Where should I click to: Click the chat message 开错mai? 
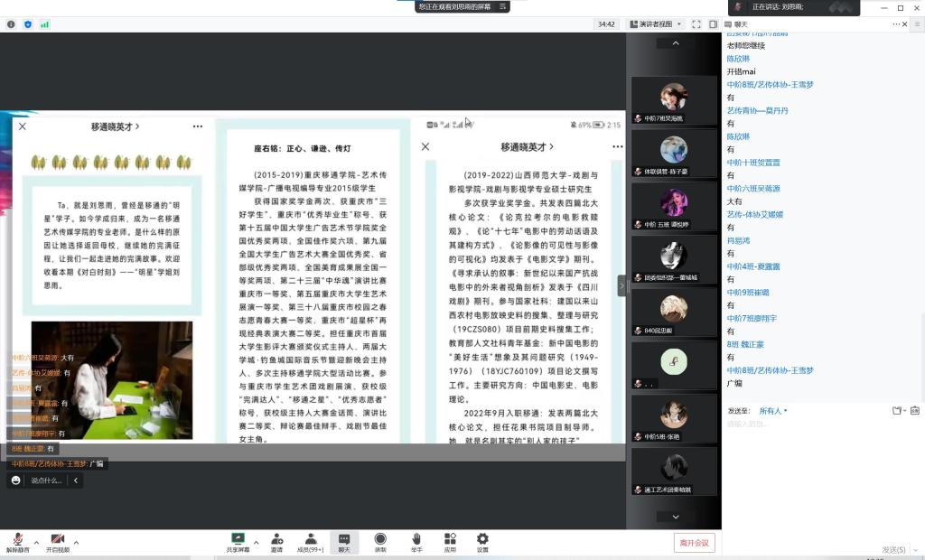[741, 71]
